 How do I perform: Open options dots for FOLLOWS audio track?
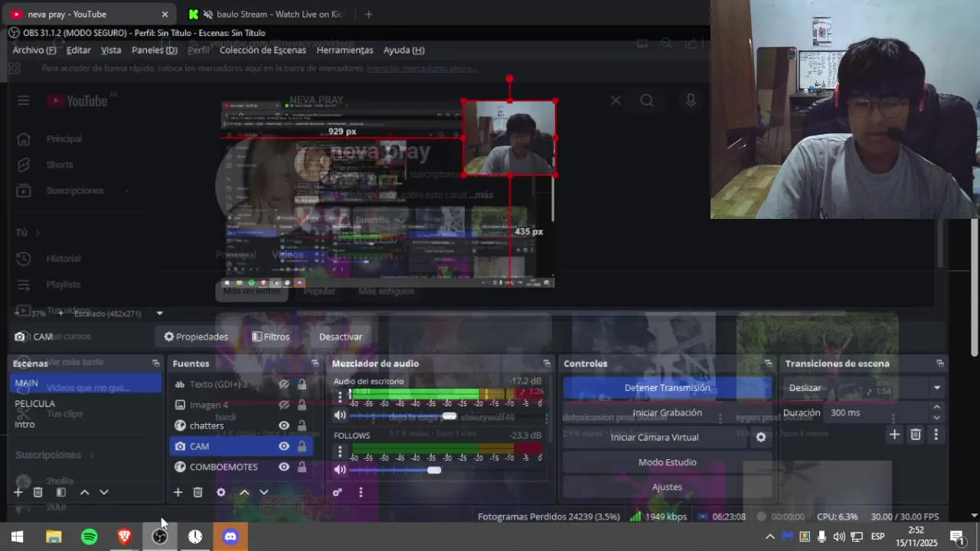(340, 451)
